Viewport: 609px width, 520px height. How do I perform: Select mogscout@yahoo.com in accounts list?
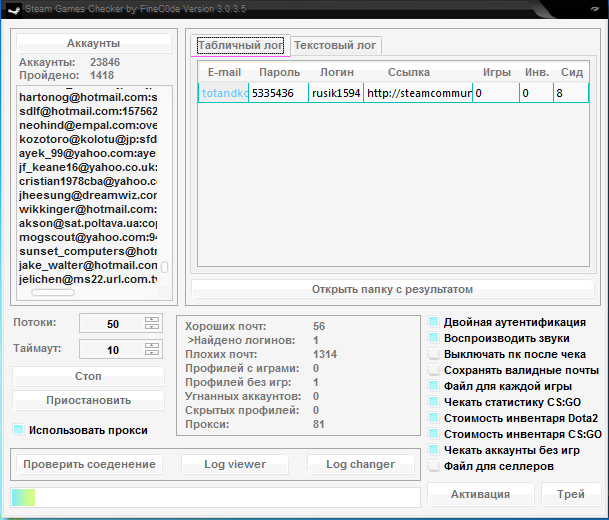coord(88,237)
